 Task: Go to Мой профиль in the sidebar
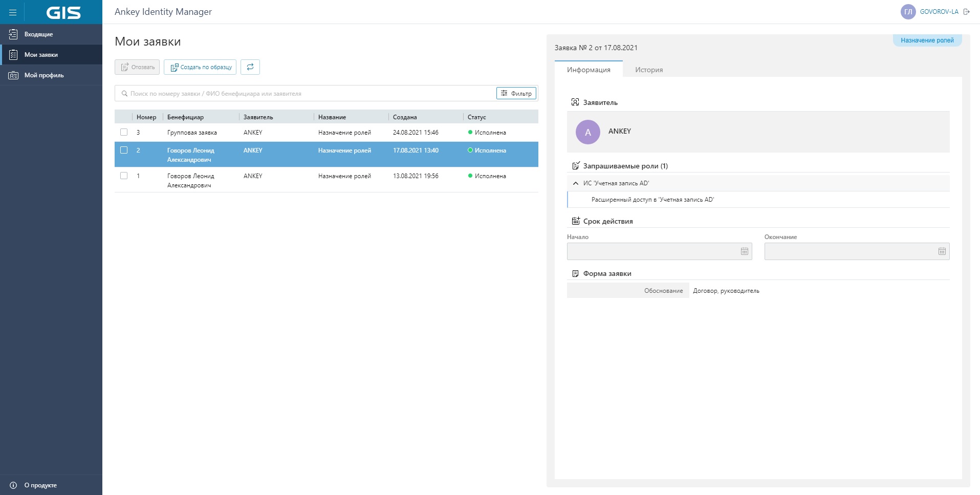tap(51, 75)
